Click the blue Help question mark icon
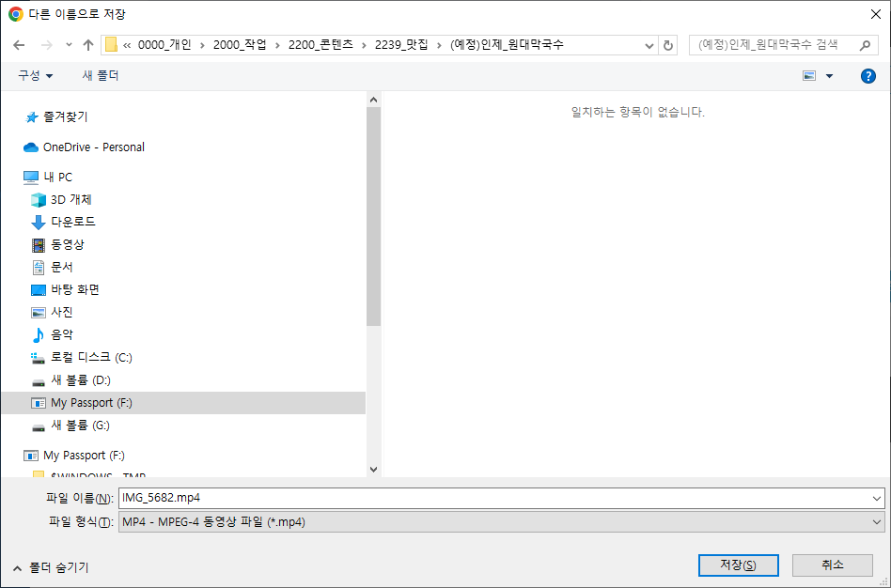Screen dimensions: 891x588 868,76
